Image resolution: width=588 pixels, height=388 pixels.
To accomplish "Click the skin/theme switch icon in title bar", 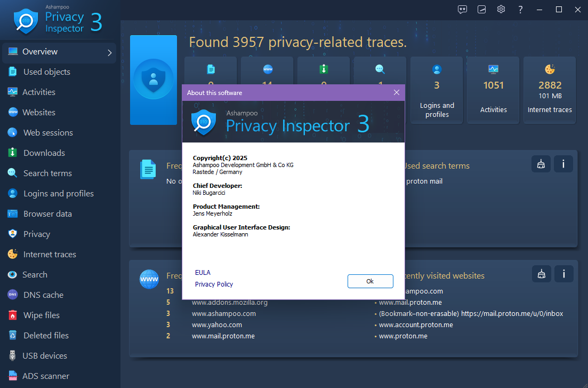I will (x=481, y=10).
